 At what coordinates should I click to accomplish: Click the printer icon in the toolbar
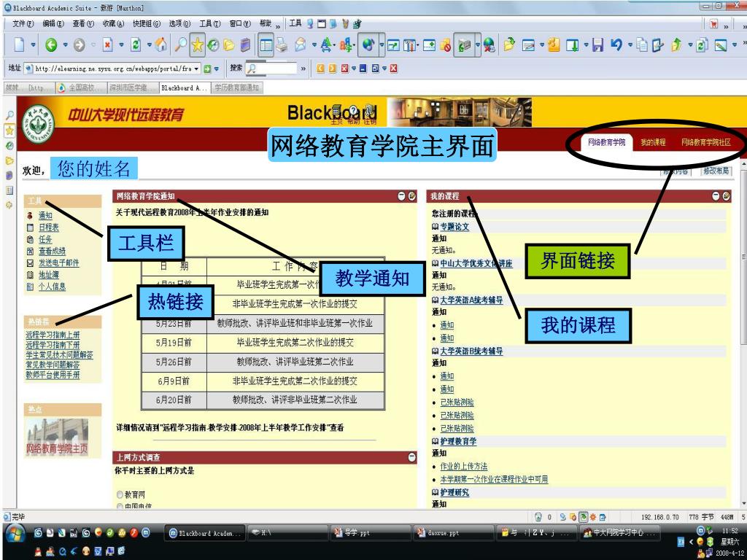coord(282,45)
